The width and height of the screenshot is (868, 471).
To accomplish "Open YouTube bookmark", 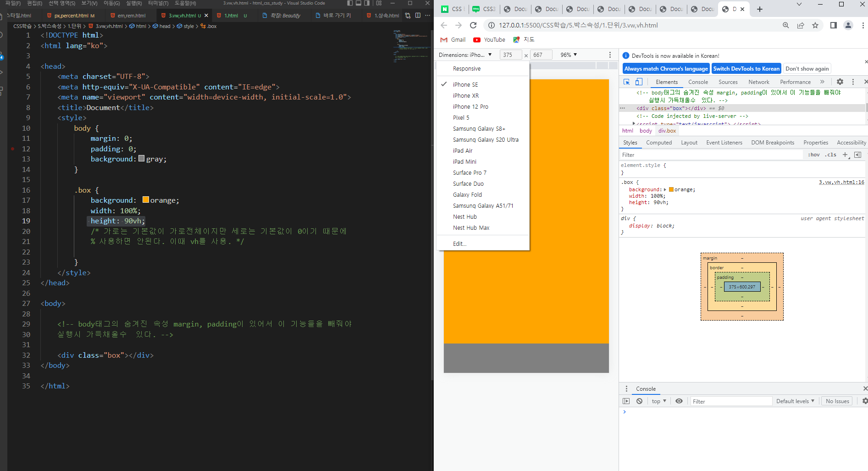I will coord(489,40).
